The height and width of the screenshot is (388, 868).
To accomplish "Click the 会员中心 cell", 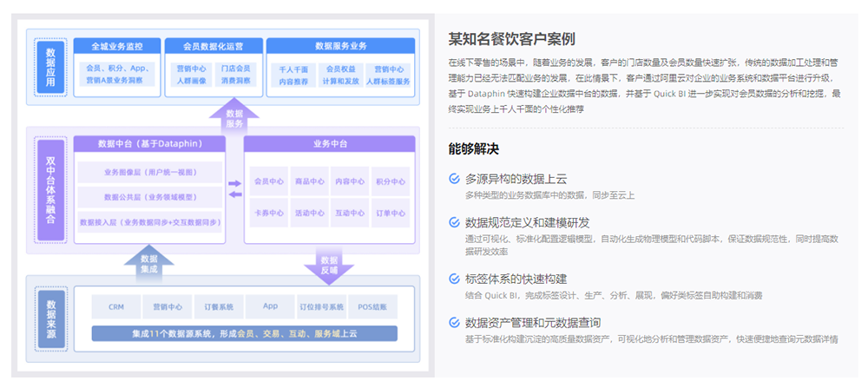I will tap(268, 181).
